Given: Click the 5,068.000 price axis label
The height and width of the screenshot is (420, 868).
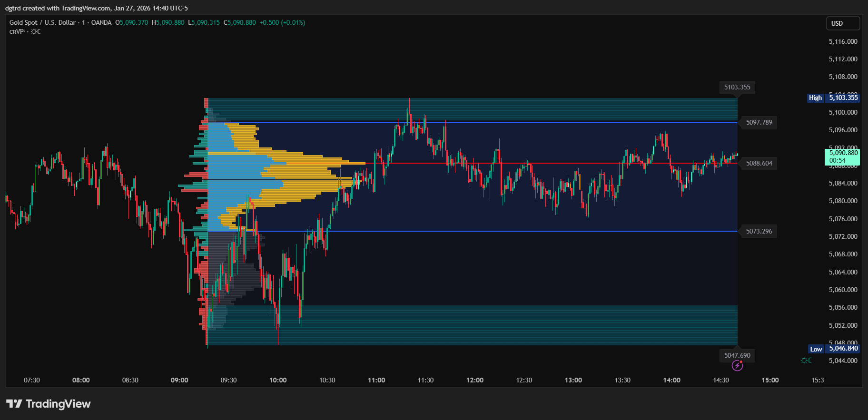Looking at the screenshot, I should tap(843, 254).
